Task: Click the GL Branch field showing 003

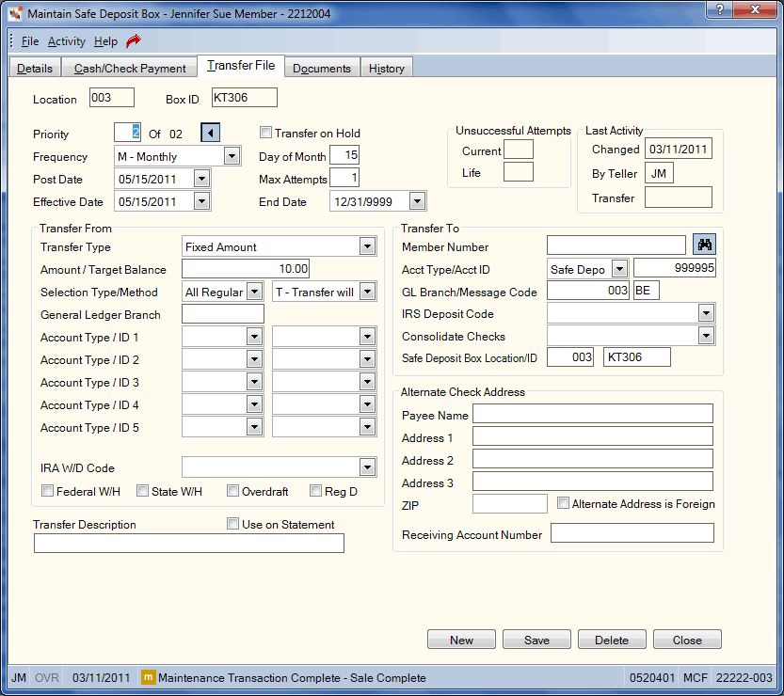Action: point(588,291)
